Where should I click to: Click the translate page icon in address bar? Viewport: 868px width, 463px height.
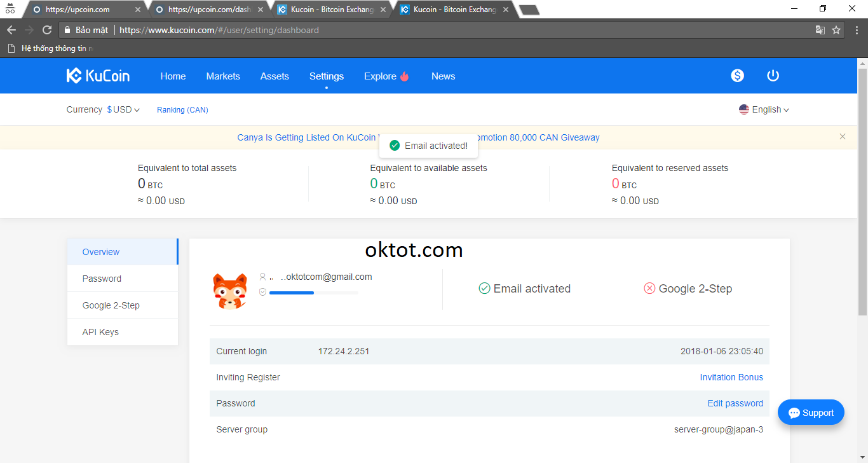click(x=820, y=30)
